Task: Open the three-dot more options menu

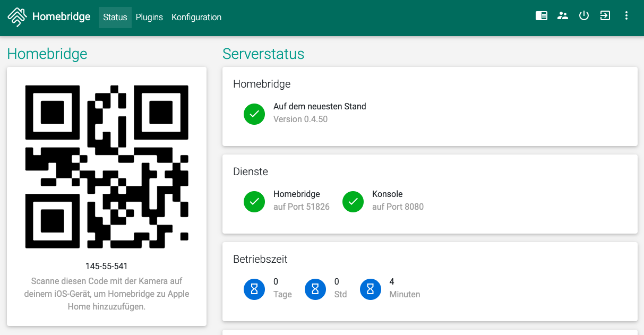Action: click(626, 16)
